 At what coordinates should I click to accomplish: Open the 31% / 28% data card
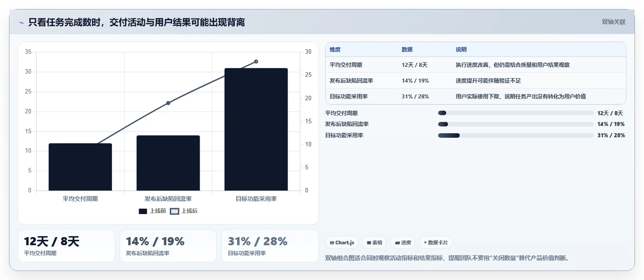270,246
